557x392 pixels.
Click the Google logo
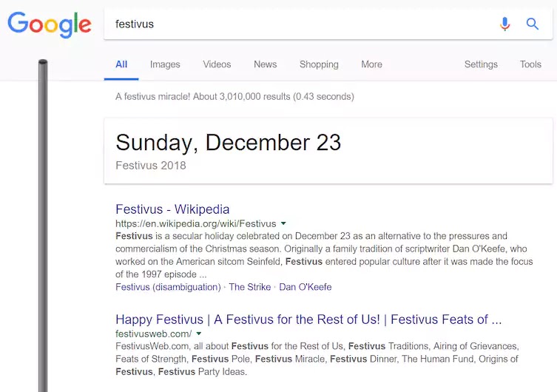click(x=50, y=24)
